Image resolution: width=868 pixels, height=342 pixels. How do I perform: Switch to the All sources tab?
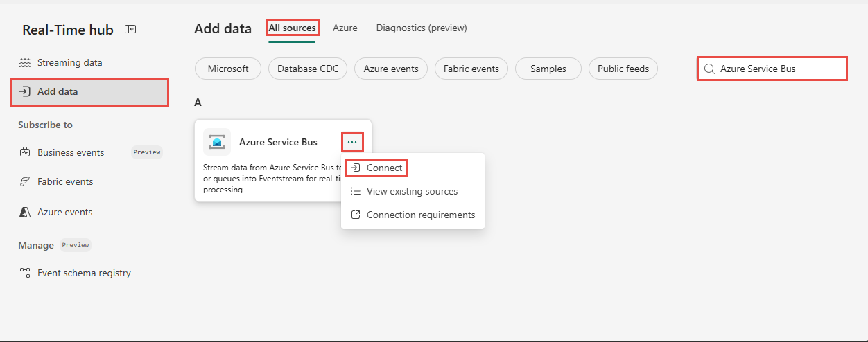pos(292,28)
